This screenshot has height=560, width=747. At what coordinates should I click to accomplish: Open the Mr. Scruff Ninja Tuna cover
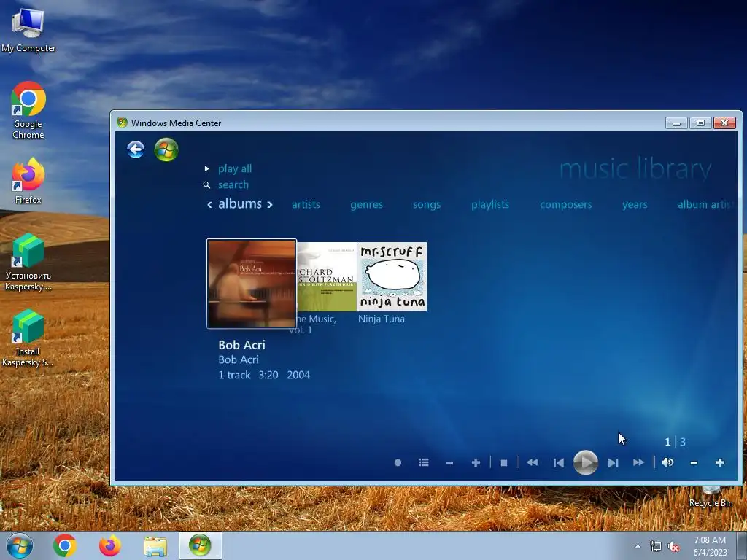392,276
